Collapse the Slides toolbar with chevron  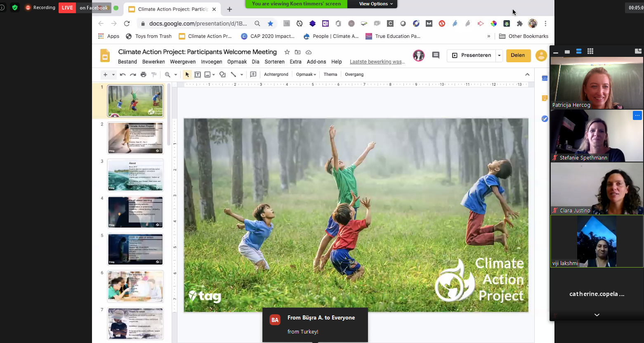[x=527, y=75]
